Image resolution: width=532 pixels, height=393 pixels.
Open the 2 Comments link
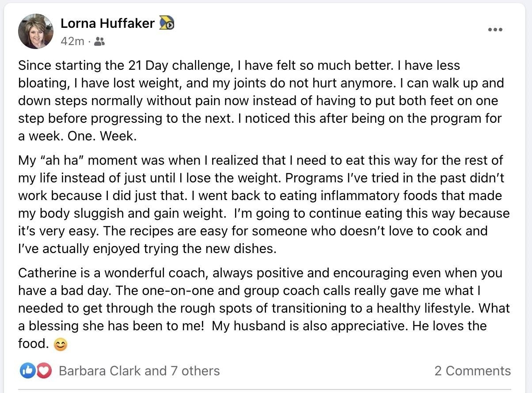[472, 371]
